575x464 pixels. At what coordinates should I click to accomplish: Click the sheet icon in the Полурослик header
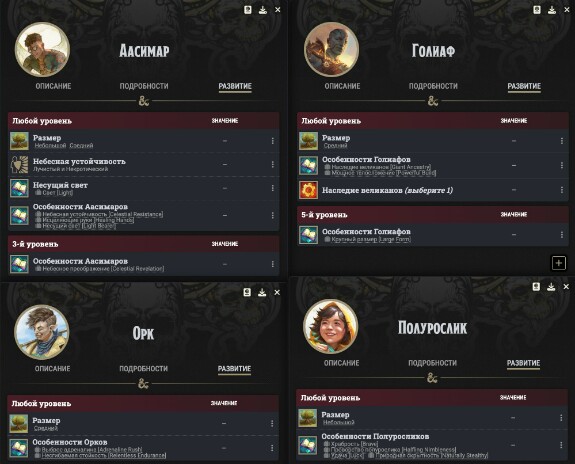[536, 287]
